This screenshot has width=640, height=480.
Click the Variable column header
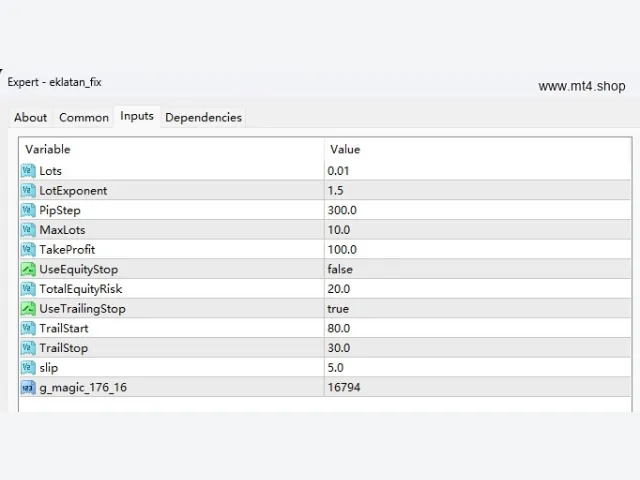click(48, 149)
